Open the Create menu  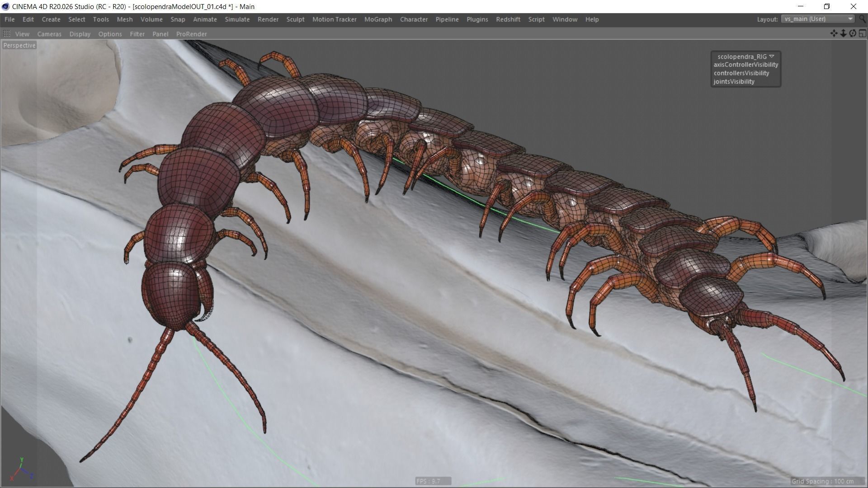click(x=51, y=19)
